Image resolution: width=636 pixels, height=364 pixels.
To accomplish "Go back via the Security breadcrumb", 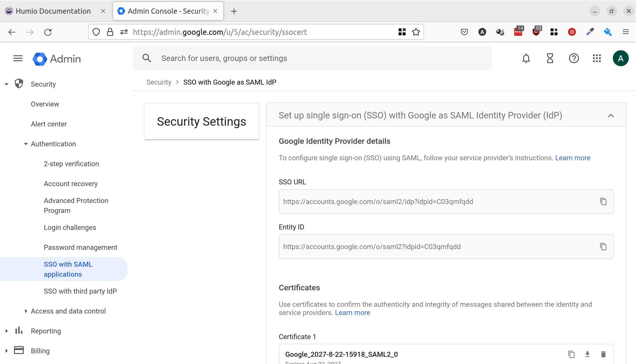I will [x=159, y=82].
